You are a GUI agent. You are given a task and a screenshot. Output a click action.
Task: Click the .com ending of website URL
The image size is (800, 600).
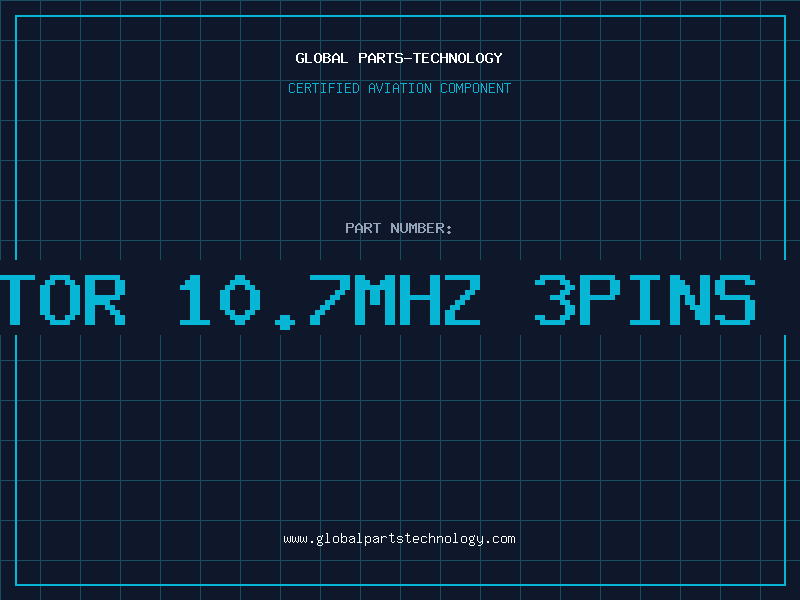(499, 539)
